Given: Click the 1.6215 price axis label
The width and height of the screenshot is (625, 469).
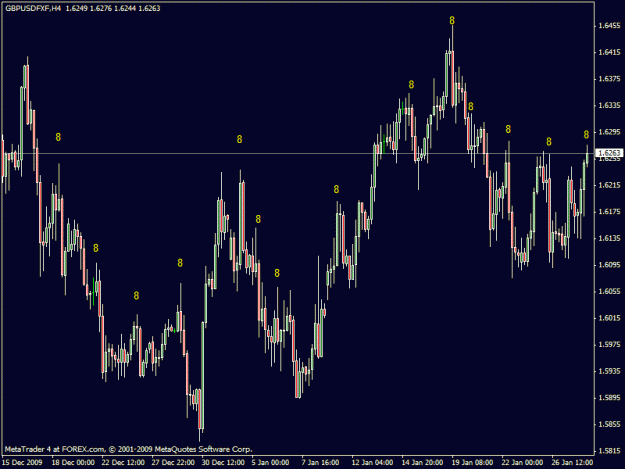Looking at the screenshot, I should (x=609, y=185).
